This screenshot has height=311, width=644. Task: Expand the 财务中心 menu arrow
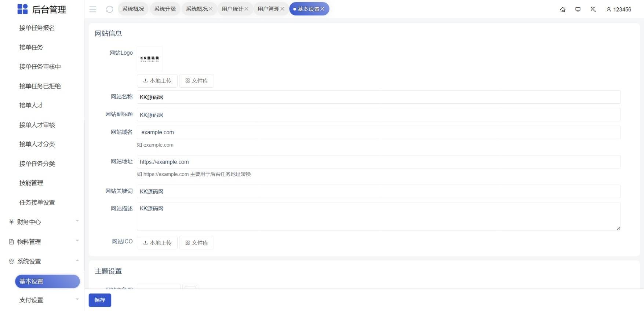pos(77,221)
